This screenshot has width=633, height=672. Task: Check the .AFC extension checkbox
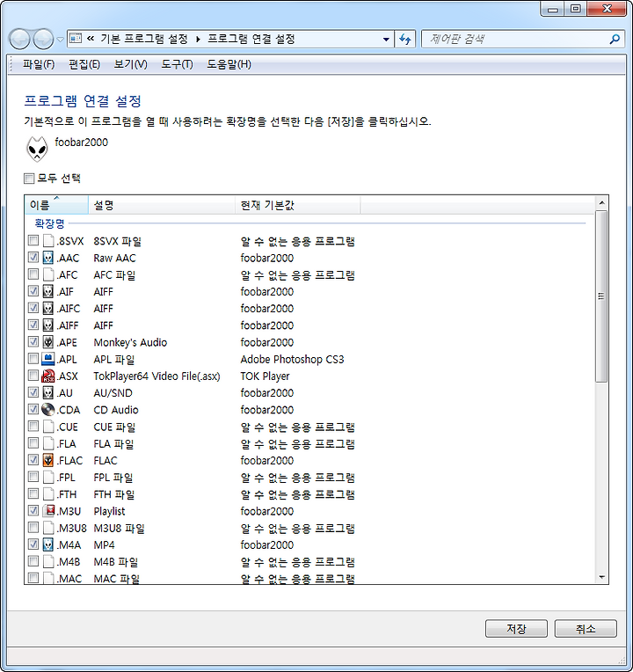pos(33,274)
